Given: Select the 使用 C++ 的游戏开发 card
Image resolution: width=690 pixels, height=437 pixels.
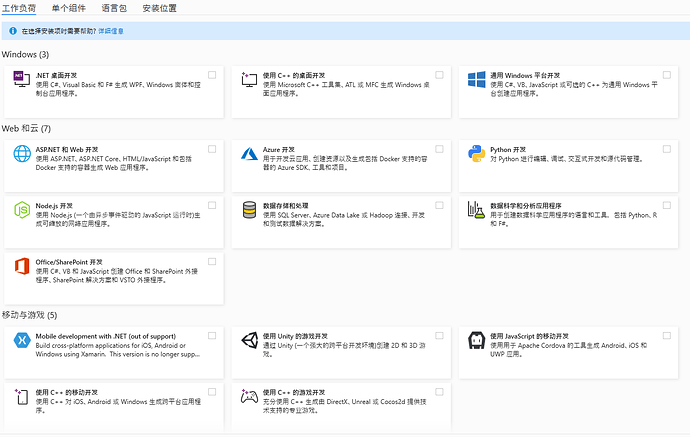Looking at the screenshot, I should (342, 402).
